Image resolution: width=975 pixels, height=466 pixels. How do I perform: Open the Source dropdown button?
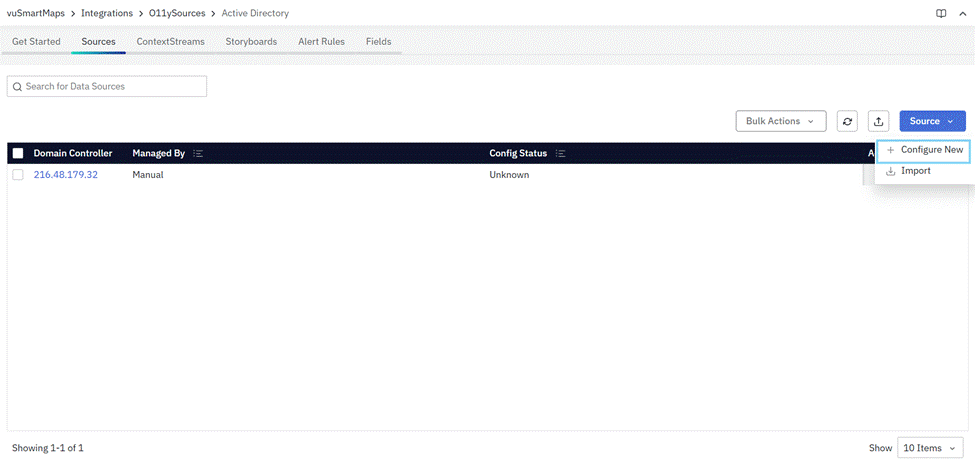point(932,121)
